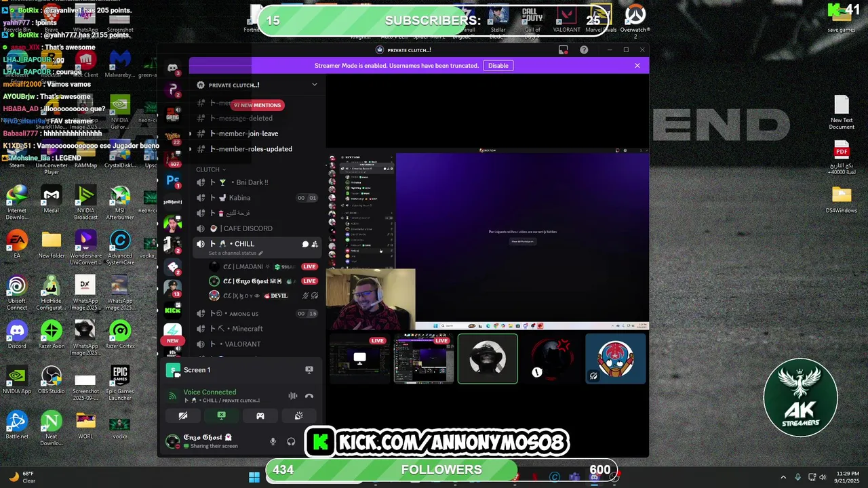
Task: Open Discord direct messages home icon
Action: [173, 68]
